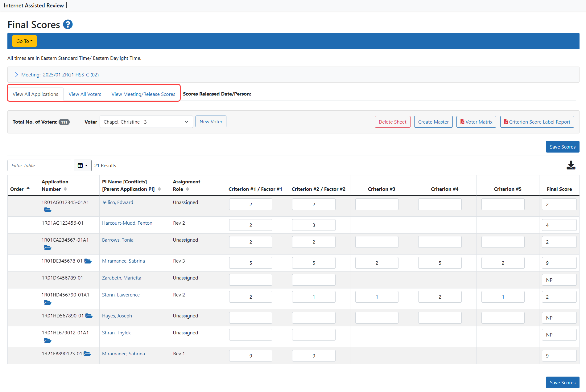The width and height of the screenshot is (586, 392).
Task: Sort the Order column ascending arrow
Action: tap(28, 188)
